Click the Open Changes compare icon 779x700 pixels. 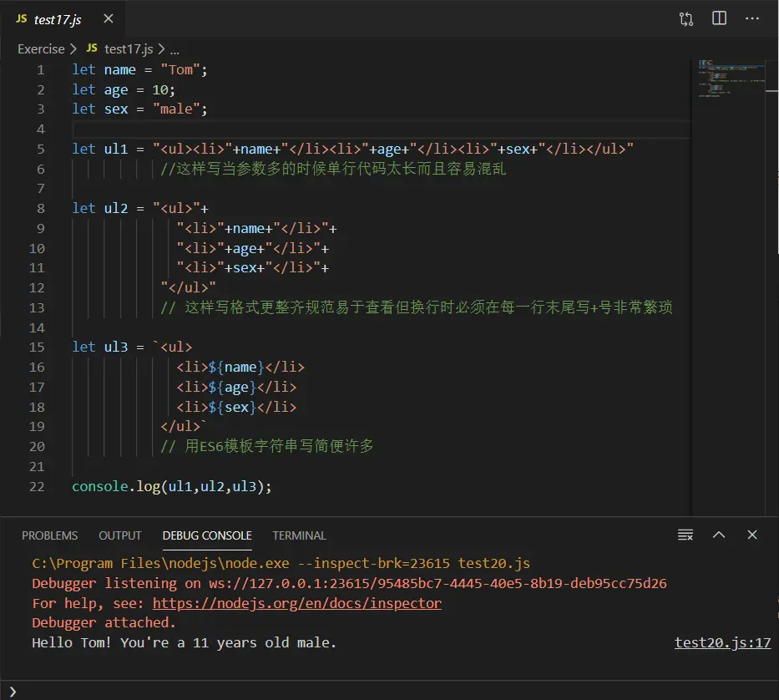click(x=686, y=19)
